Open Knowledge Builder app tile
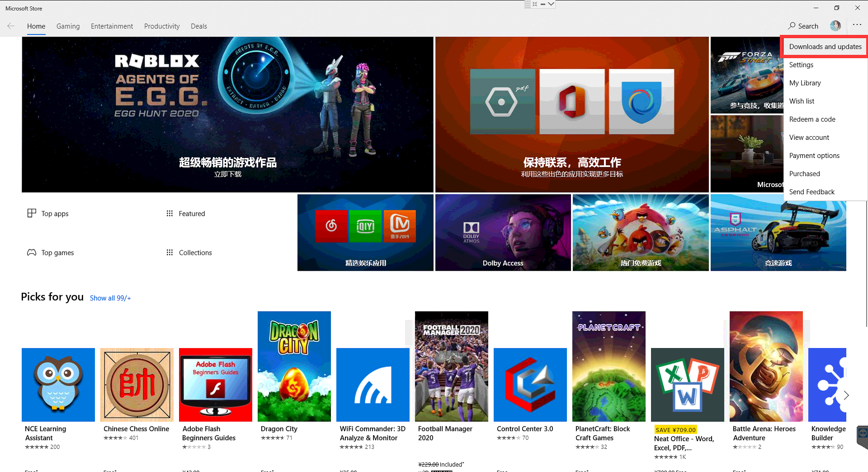The image size is (868, 472). point(827,385)
